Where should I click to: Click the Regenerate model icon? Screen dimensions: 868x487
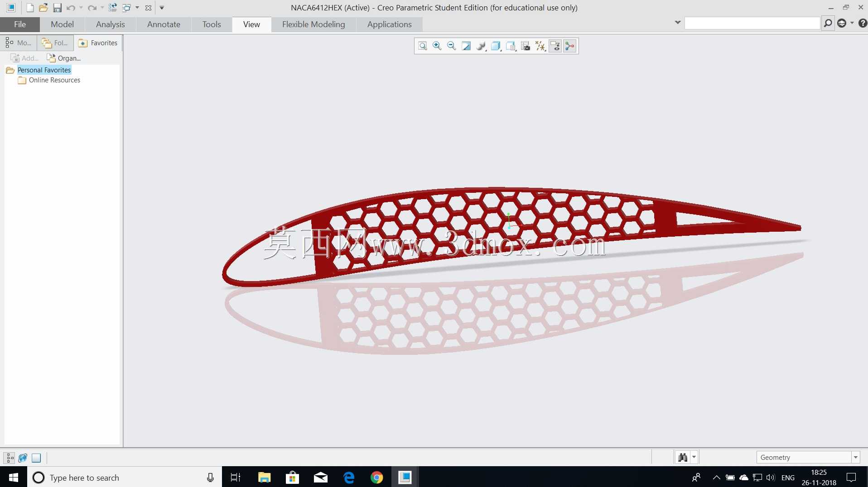tap(113, 8)
